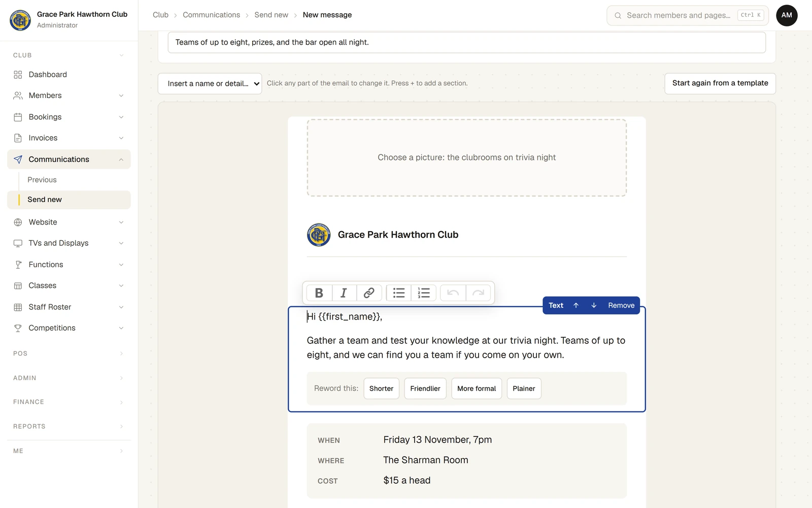Viewport: 812px width, 508px height.
Task: Open the Dashboard page
Action: (69, 75)
